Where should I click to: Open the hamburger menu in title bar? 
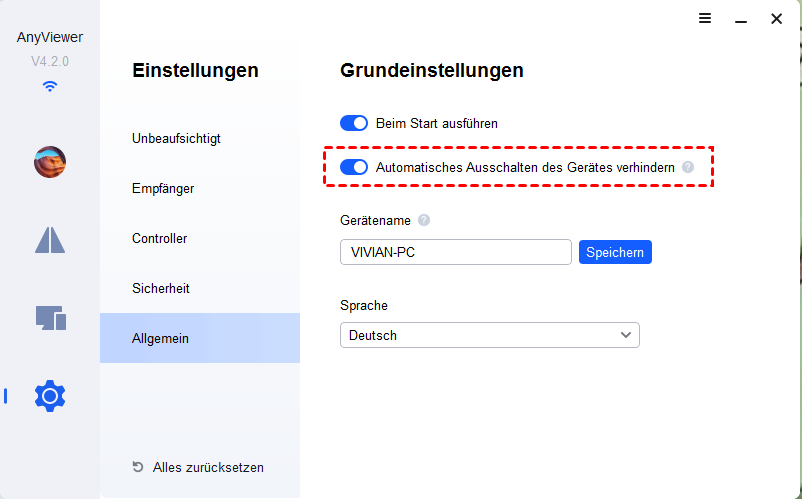pos(705,19)
